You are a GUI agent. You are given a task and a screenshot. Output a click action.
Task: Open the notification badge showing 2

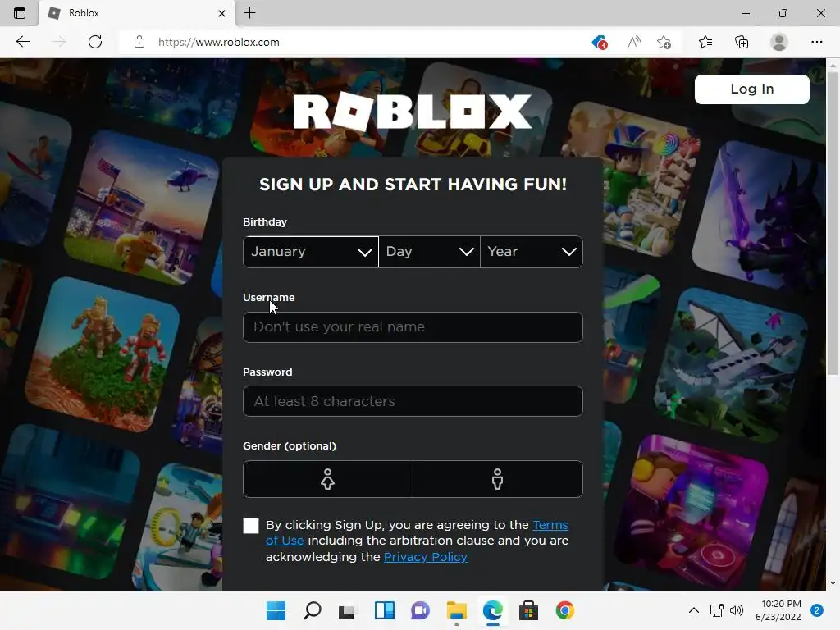816,610
